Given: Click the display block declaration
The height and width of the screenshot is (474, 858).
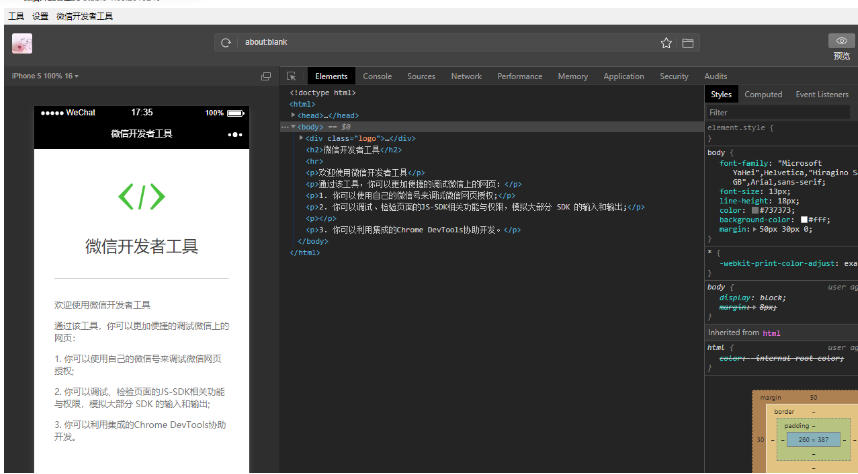Looking at the screenshot, I should (x=752, y=298).
